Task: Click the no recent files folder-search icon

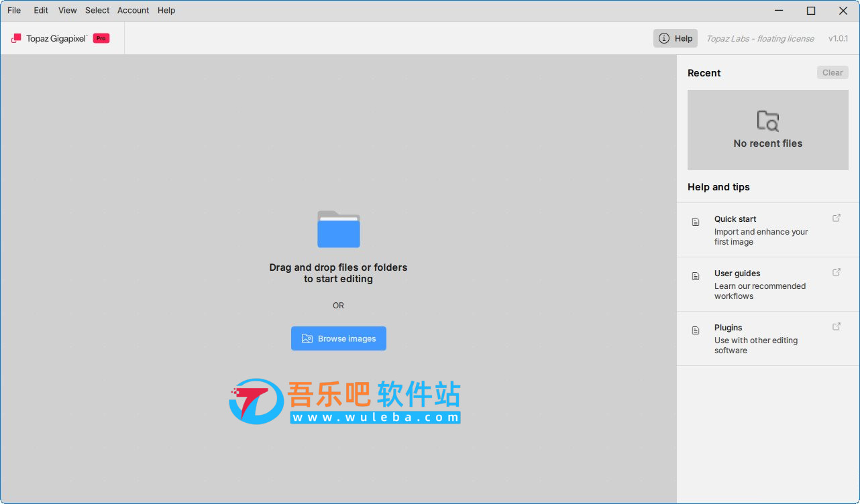Action: pyautogui.click(x=767, y=121)
